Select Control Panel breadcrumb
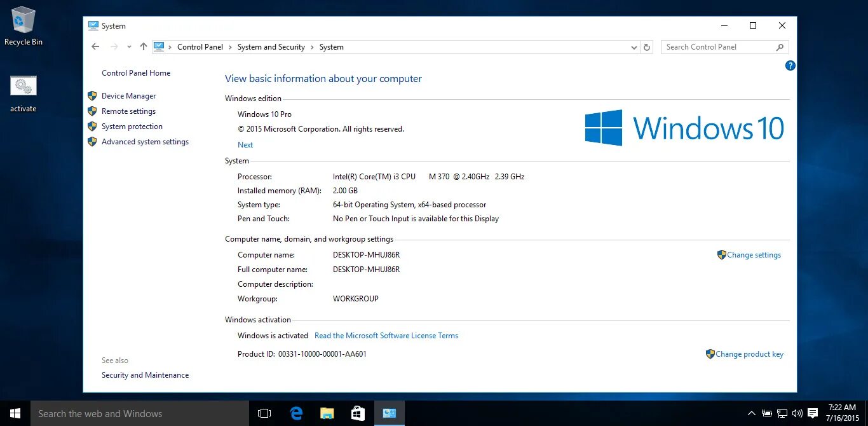The image size is (868, 426). 200,47
